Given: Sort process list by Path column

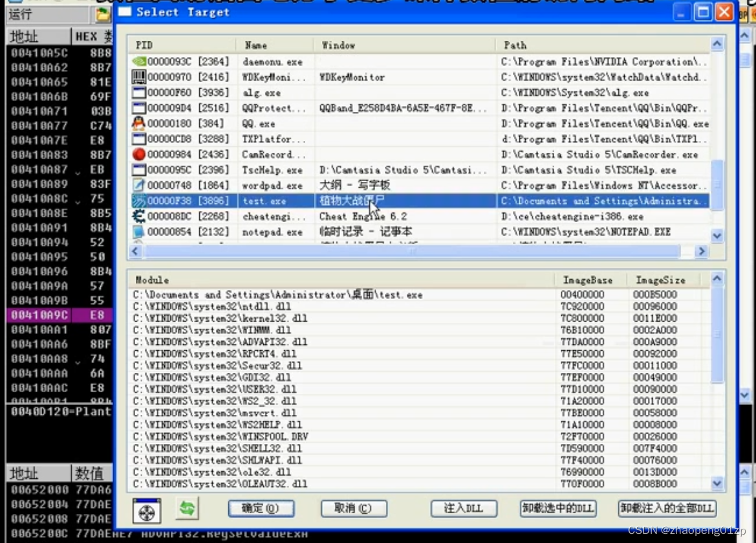Looking at the screenshot, I should [x=603, y=45].
